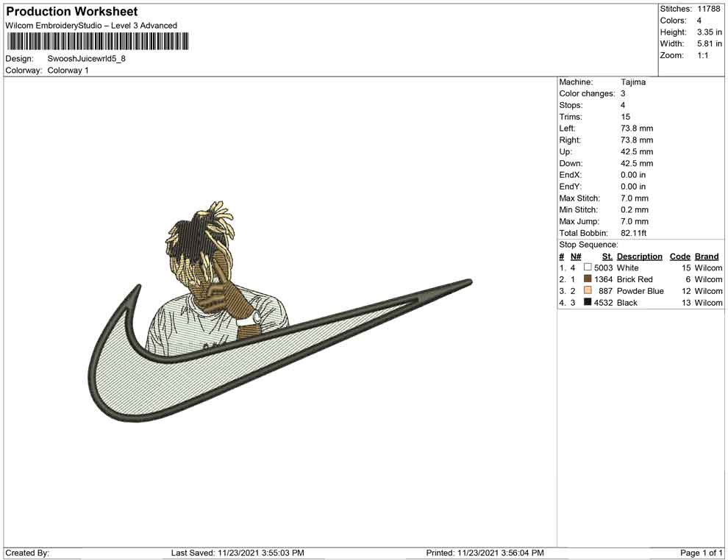The width and height of the screenshot is (728, 560).
Task: Click the 'Page 1 of 1' footer text
Action: (701, 553)
